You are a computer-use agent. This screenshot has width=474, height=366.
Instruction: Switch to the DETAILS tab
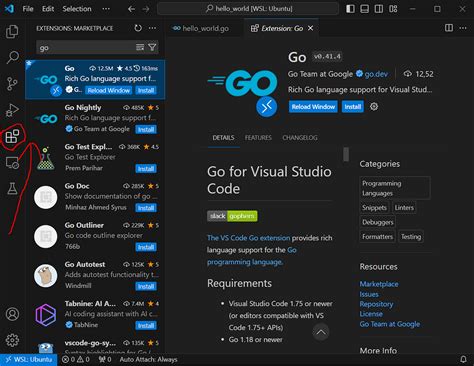click(x=223, y=138)
